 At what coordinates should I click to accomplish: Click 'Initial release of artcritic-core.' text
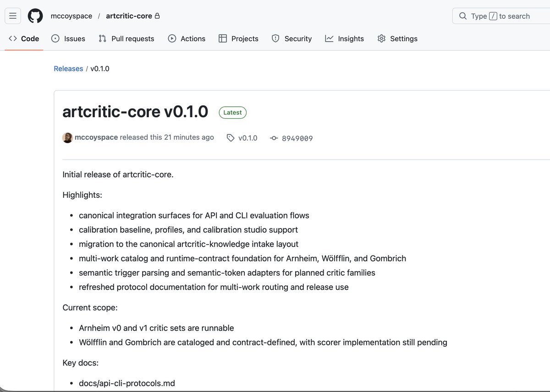118,174
